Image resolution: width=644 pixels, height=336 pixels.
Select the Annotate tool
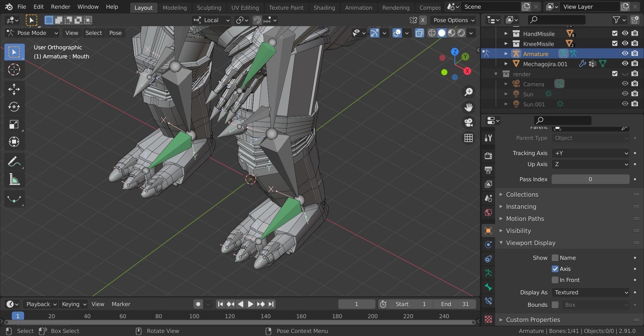coord(14,162)
